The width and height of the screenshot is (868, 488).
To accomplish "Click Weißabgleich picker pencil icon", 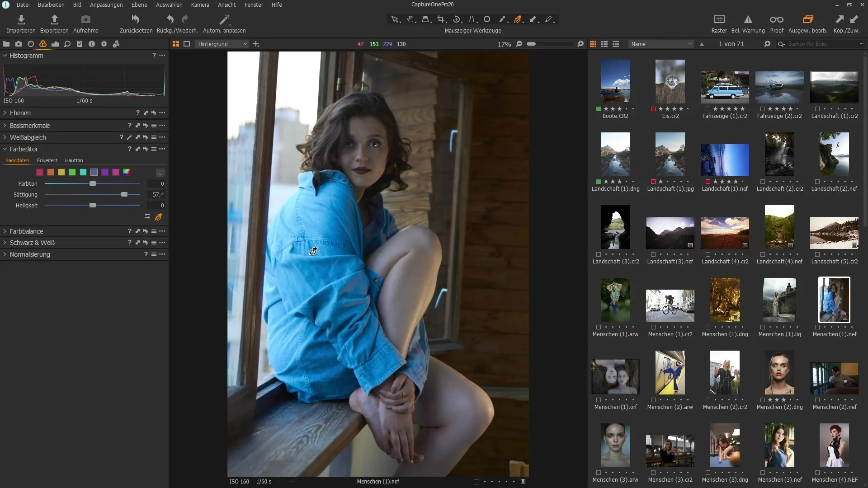I will coord(129,137).
